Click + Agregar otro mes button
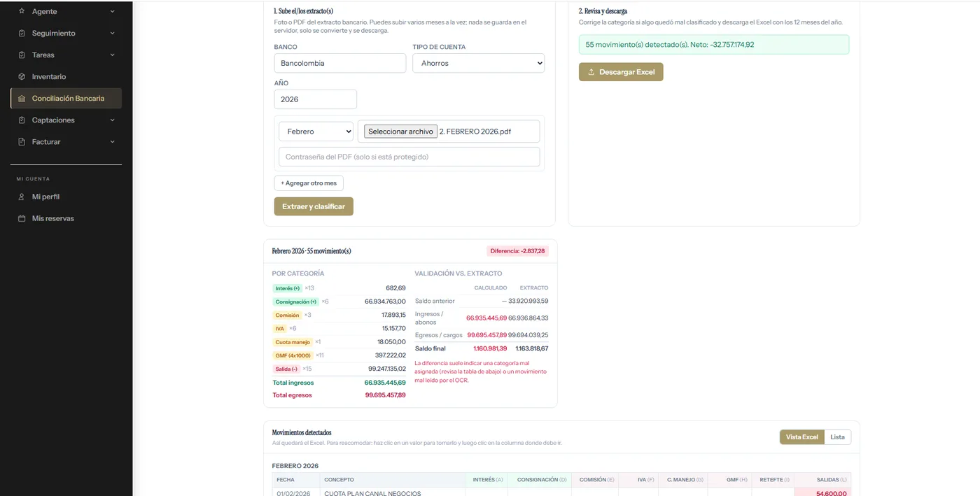The height and width of the screenshot is (496, 980). point(309,183)
